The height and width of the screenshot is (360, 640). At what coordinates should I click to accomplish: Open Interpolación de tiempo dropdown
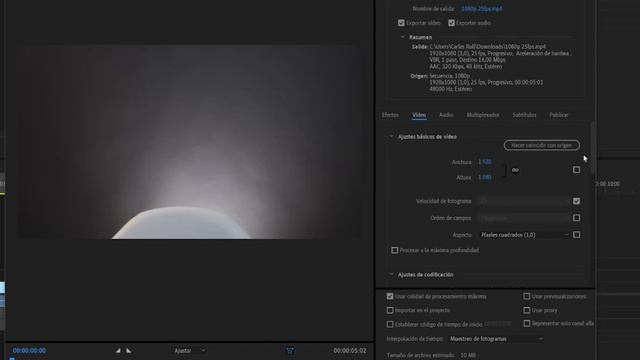click(x=496, y=339)
